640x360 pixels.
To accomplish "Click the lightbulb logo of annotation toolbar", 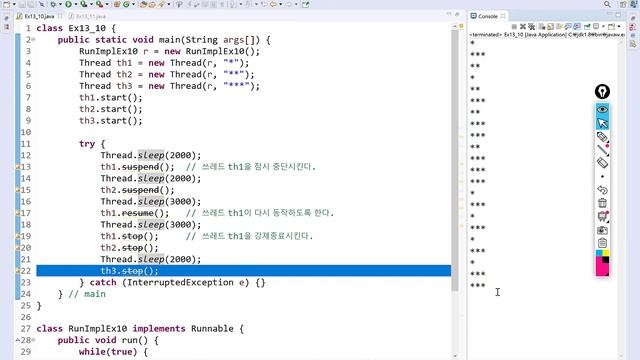I will click(x=602, y=91).
